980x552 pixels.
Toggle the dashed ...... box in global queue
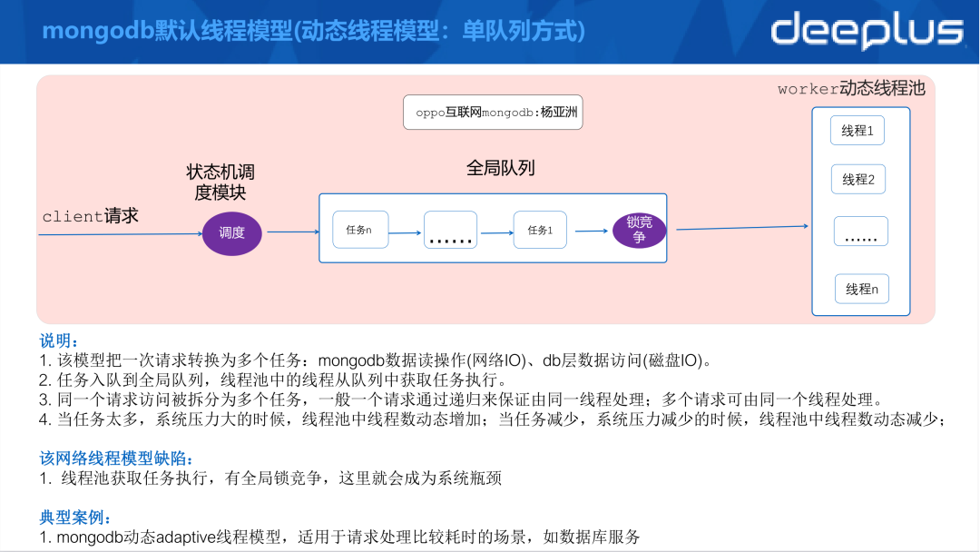point(450,230)
